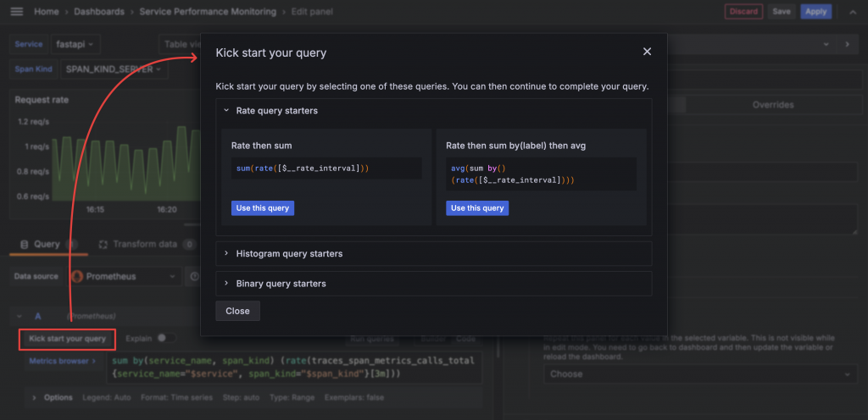868x420 pixels.
Task: Click the arrow button right of visualization picker
Action: click(847, 44)
